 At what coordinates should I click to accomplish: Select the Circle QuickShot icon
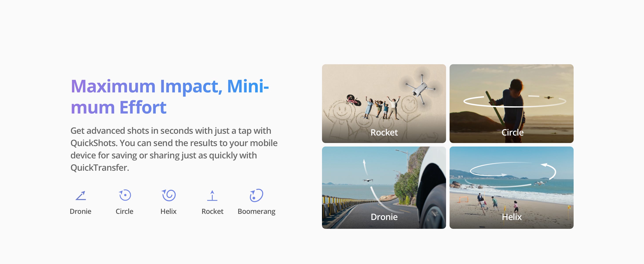click(x=125, y=195)
